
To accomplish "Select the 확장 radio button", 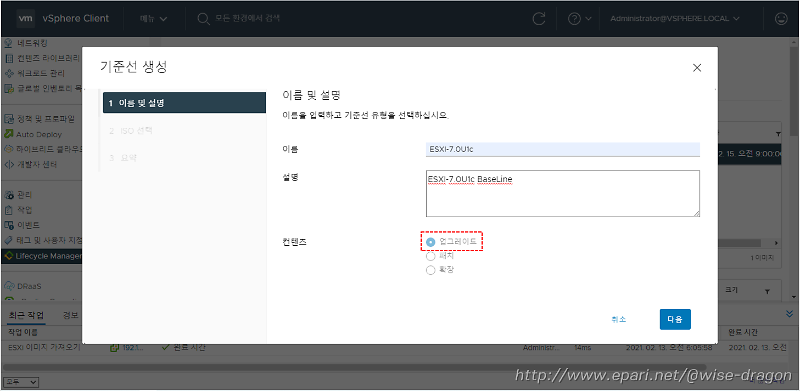I will click(431, 270).
